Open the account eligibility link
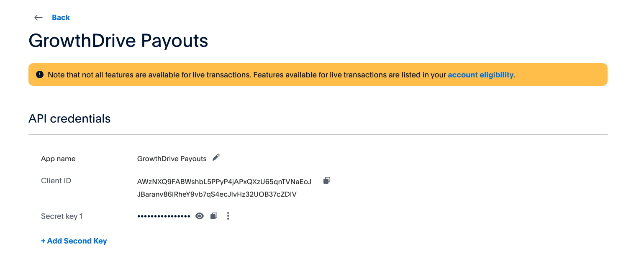Screen dimensions: 644x259 (480, 75)
